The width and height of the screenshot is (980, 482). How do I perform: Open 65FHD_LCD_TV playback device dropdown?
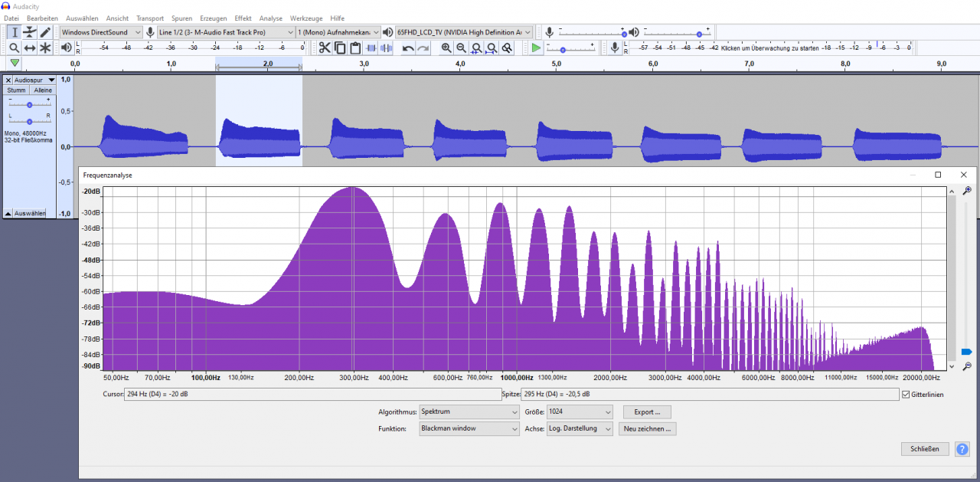coord(464,32)
